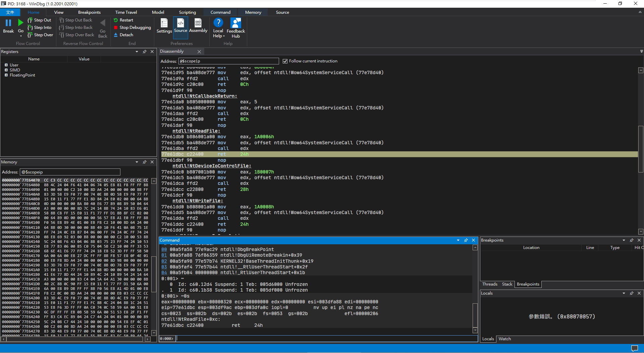The image size is (644, 353).
Task: Close the Registers panel
Action: pyautogui.click(x=152, y=52)
